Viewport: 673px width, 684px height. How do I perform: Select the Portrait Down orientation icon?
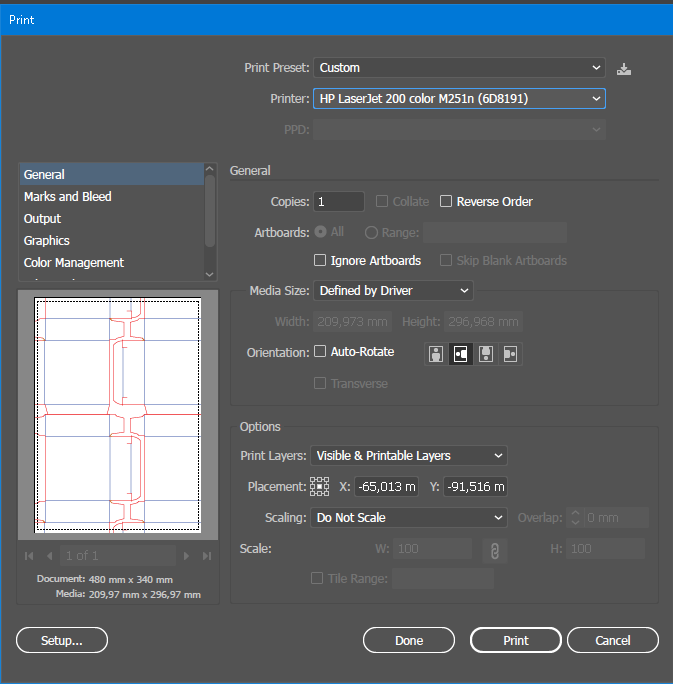[486, 354]
